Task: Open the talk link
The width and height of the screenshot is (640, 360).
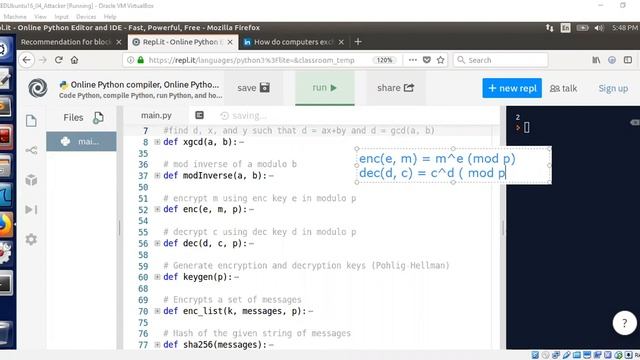Action: pos(563,88)
